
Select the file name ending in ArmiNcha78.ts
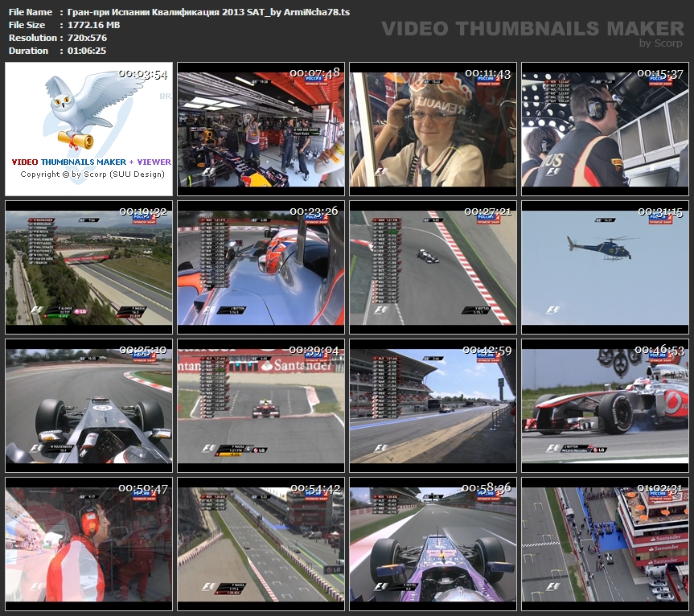[208, 12]
